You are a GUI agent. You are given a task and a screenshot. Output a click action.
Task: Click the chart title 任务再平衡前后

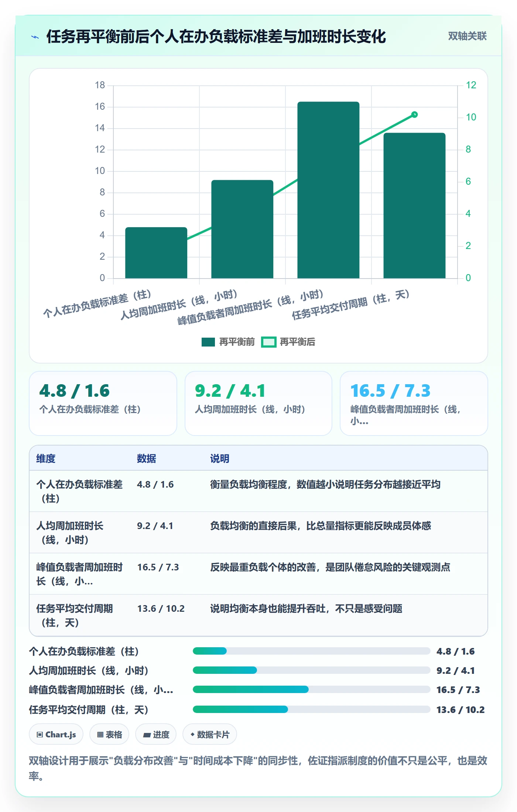(216, 37)
